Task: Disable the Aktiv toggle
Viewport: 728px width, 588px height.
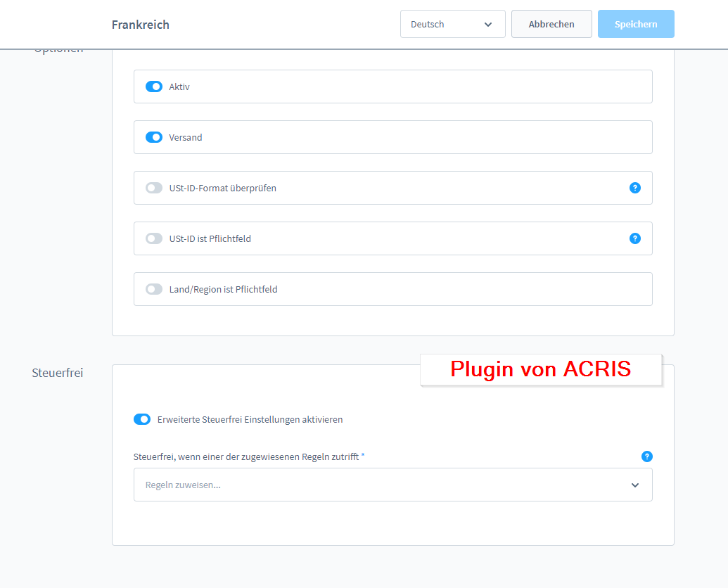Action: click(x=153, y=87)
